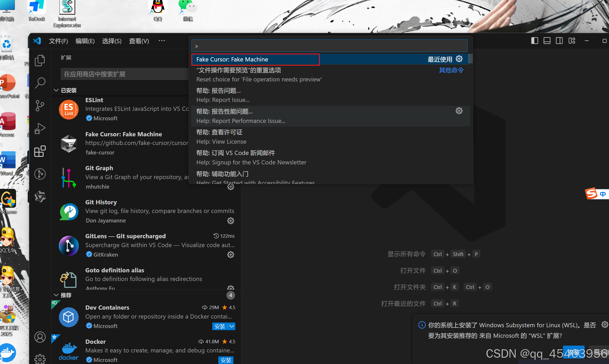Open the Git Graph sidebar icon
609x364 pixels.
coord(40,174)
